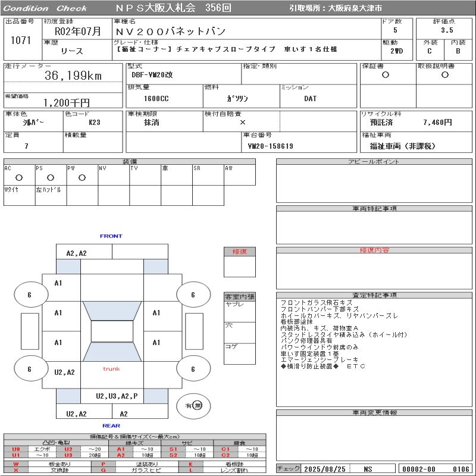Screen dimensions: 476x476
Task: Click the circle mark under PS equipment
Action: coord(51,177)
